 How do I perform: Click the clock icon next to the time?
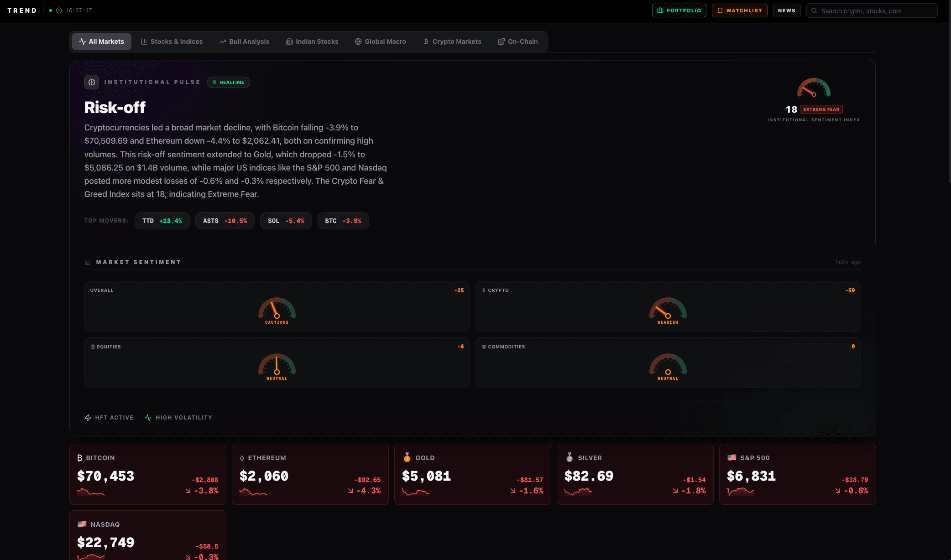pos(58,10)
